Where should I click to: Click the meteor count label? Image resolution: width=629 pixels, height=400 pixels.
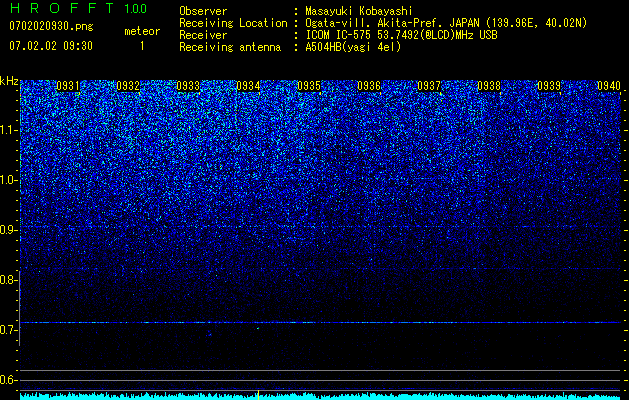[x=142, y=31]
